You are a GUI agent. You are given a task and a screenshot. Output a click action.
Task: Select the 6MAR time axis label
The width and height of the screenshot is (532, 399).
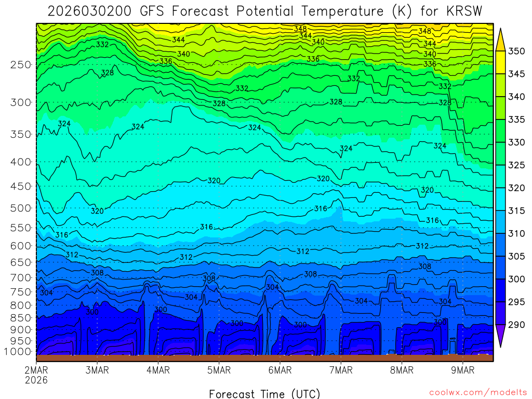tap(280, 370)
